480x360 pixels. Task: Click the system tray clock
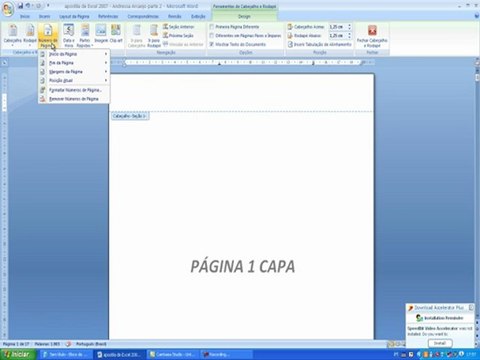click(x=471, y=354)
